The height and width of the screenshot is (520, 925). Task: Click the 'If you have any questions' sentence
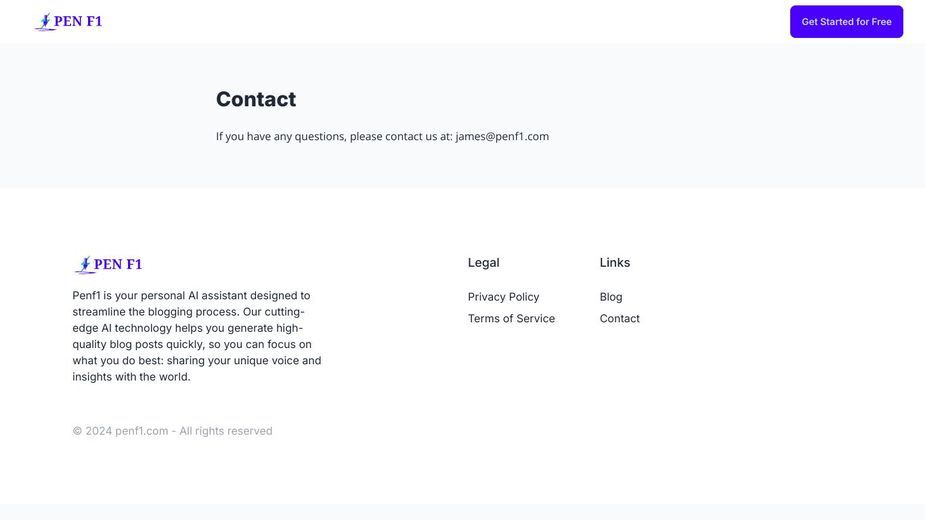click(x=382, y=136)
